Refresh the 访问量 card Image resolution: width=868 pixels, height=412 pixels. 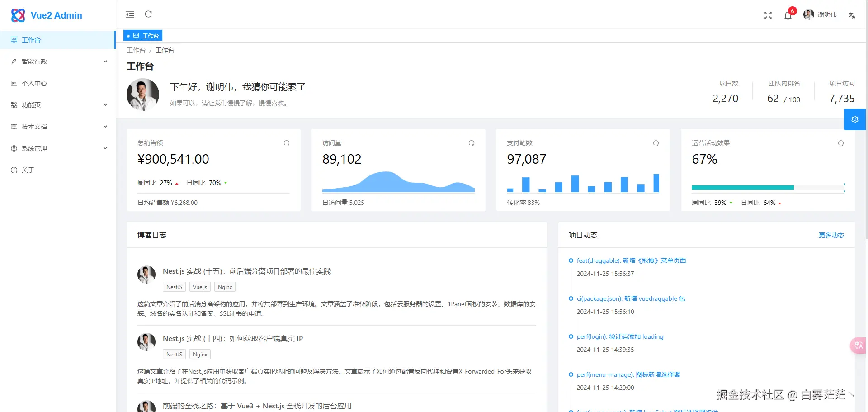tap(472, 143)
